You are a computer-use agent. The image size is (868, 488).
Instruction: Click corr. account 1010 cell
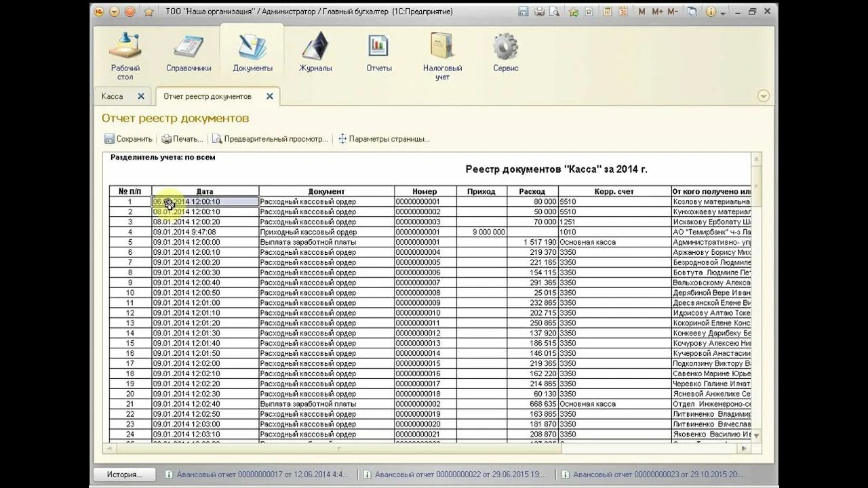pyautogui.click(x=614, y=232)
